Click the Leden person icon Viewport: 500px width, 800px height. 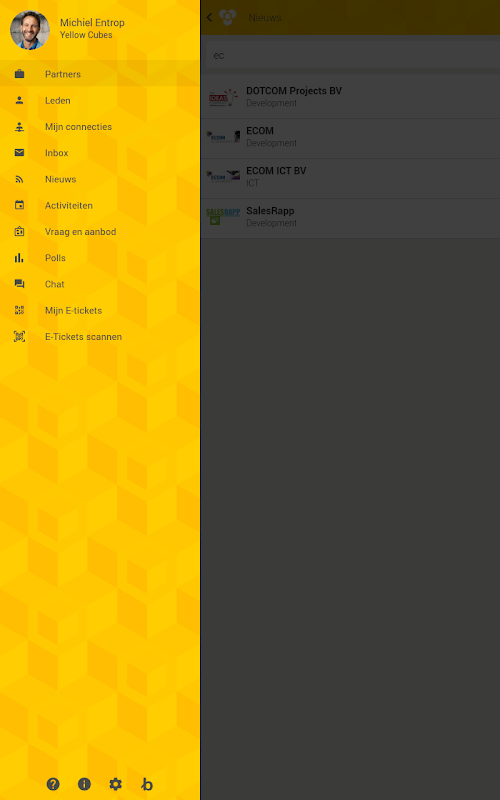19,101
